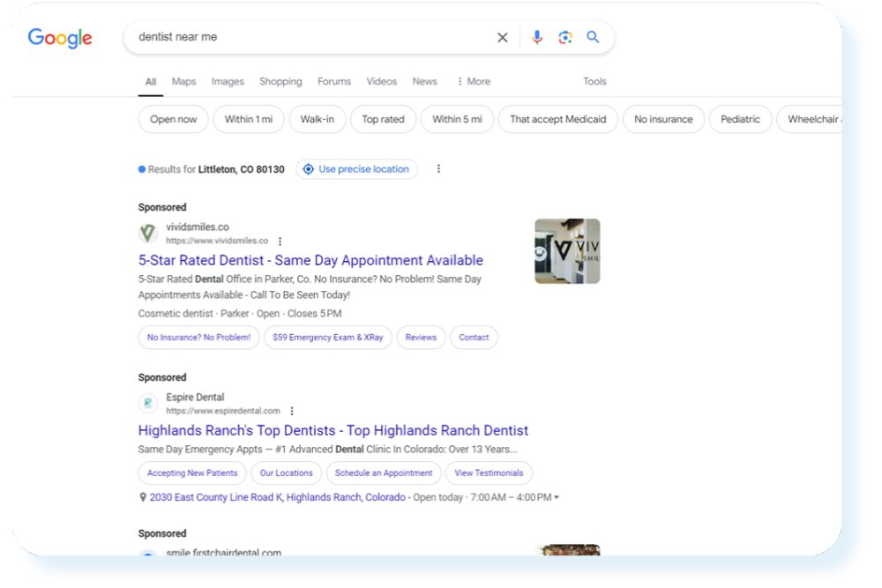Open 2030 East County Line Road address link
The image size is (882, 588).
[x=277, y=497]
